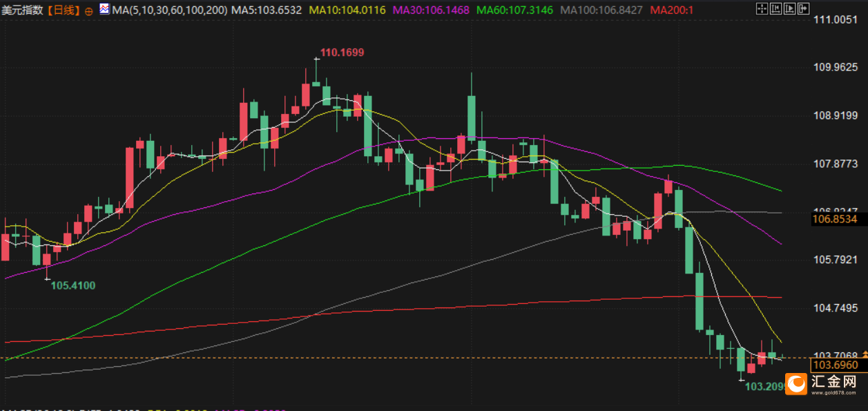
Task: Select the interval measurement icon in chart toolbar
Action: (775, 9)
